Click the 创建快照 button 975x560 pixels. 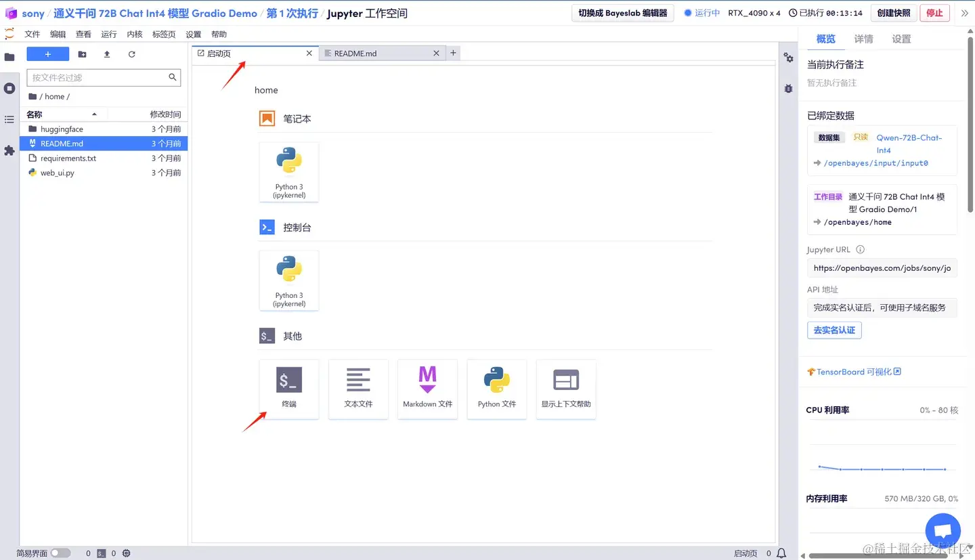(894, 13)
